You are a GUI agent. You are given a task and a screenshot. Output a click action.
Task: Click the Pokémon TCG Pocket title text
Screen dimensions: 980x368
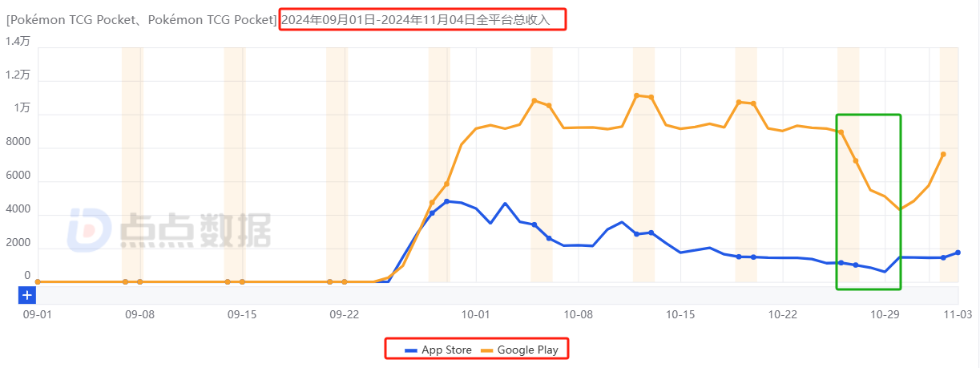coord(142,19)
